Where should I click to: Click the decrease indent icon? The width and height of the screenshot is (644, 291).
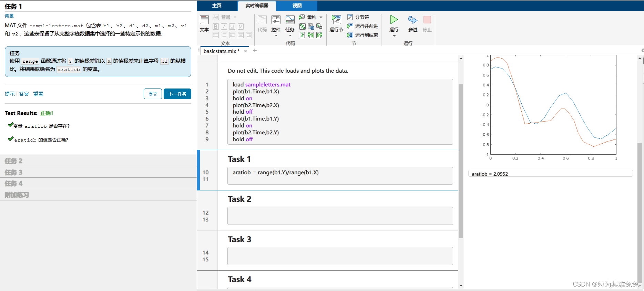tap(319, 35)
